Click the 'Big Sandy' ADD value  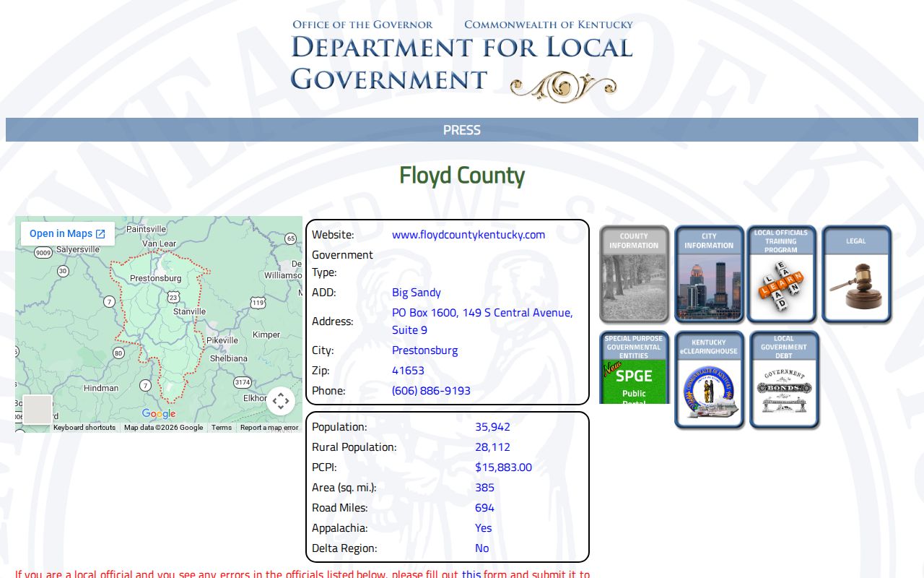coord(417,293)
